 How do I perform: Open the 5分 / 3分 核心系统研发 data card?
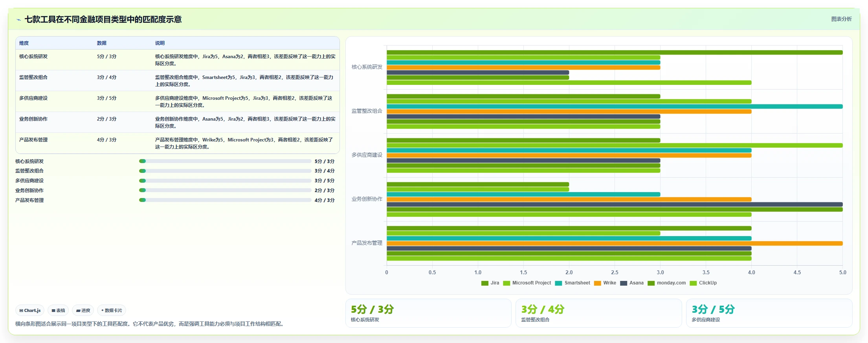428,313
